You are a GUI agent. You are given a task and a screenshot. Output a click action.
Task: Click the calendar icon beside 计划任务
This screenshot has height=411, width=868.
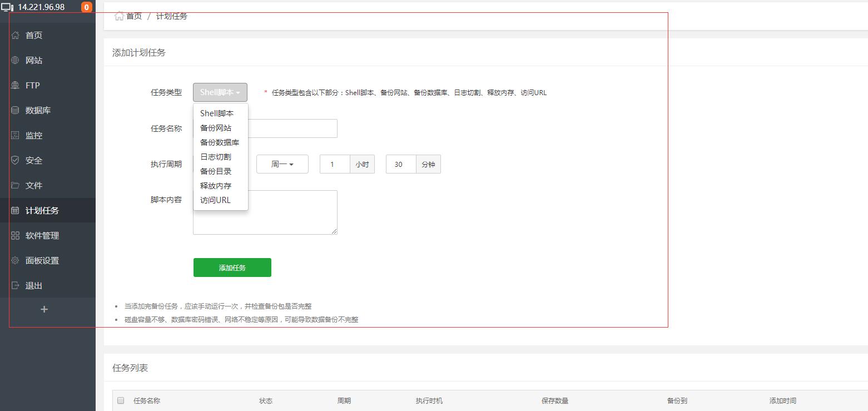[15, 210]
